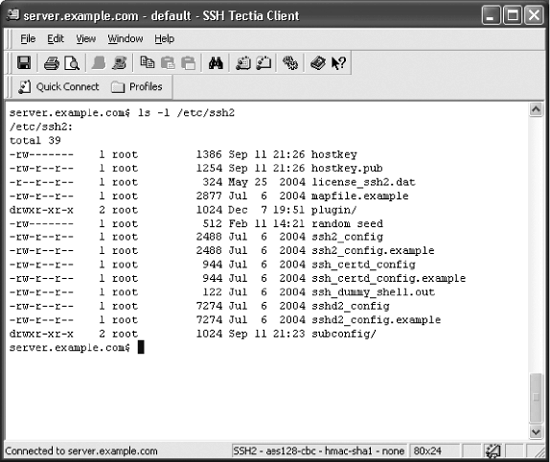Click the Context Help arrow icon
This screenshot has height=462, width=550.
point(338,63)
